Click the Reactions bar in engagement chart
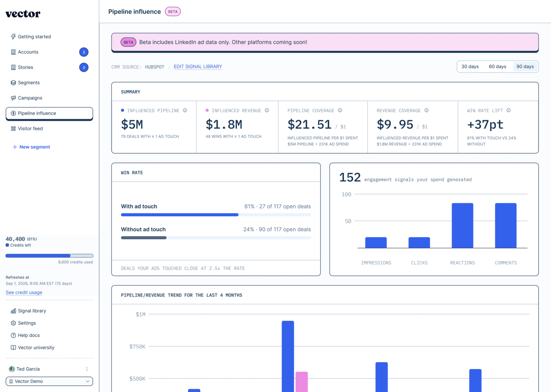This screenshot has width=551, height=392. click(x=462, y=226)
